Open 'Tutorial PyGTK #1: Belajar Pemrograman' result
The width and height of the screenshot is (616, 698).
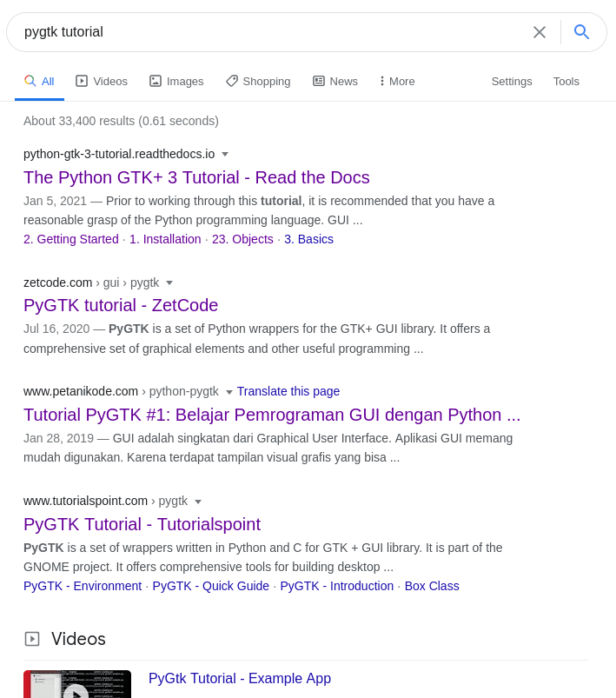pyautogui.click(x=272, y=415)
